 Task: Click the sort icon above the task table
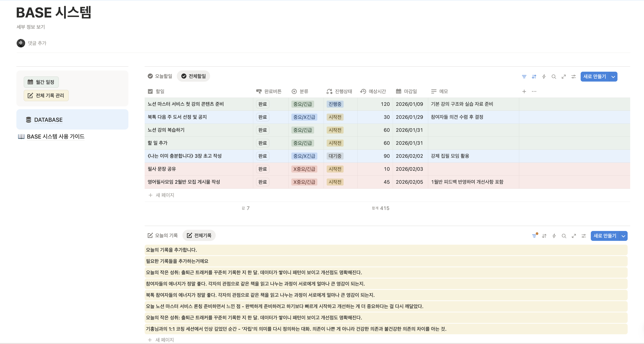[x=534, y=77]
